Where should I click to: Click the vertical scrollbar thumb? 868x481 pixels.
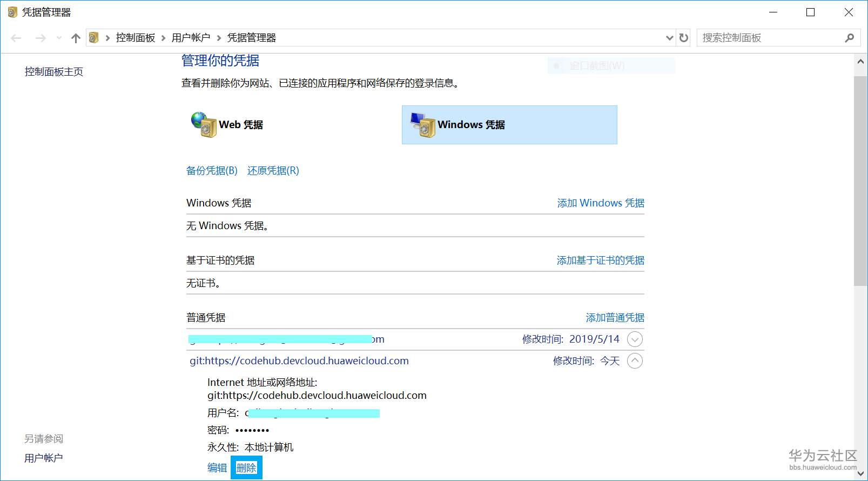tap(860, 181)
